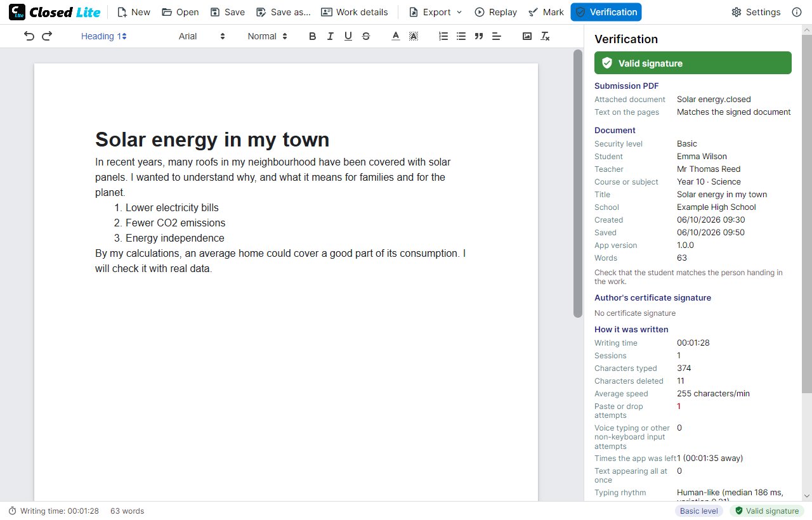Open Settings
This screenshot has width=812, height=520.
pyautogui.click(x=756, y=12)
